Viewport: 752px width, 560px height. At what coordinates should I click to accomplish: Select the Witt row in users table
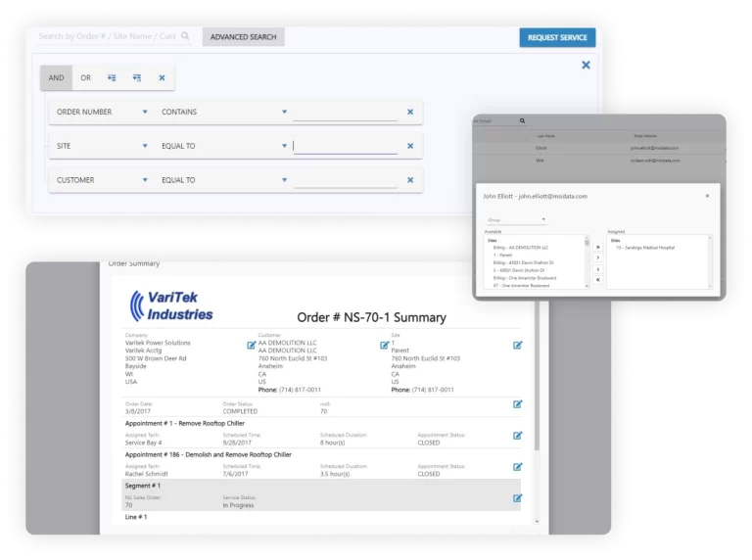[x=599, y=161]
